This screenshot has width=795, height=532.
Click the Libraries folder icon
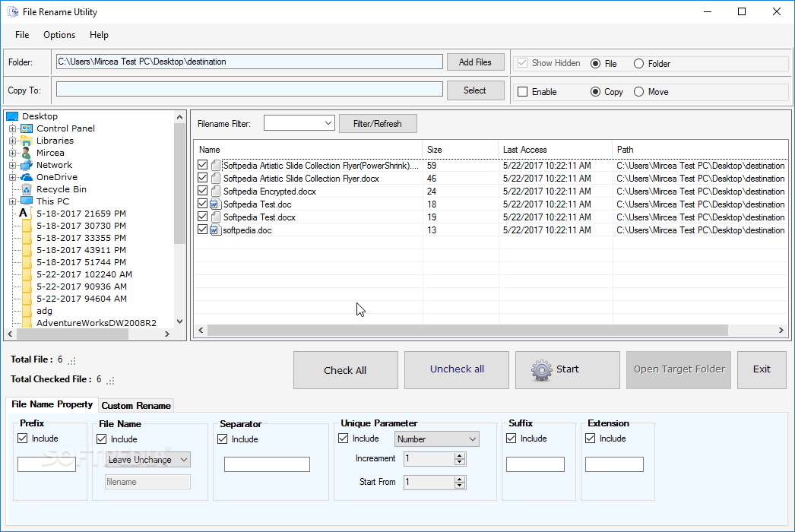coord(27,141)
